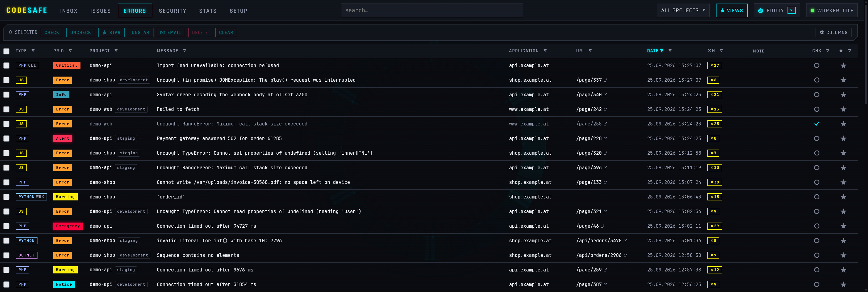
Task: Open external link icon next to /page/133
Action: 605,182
